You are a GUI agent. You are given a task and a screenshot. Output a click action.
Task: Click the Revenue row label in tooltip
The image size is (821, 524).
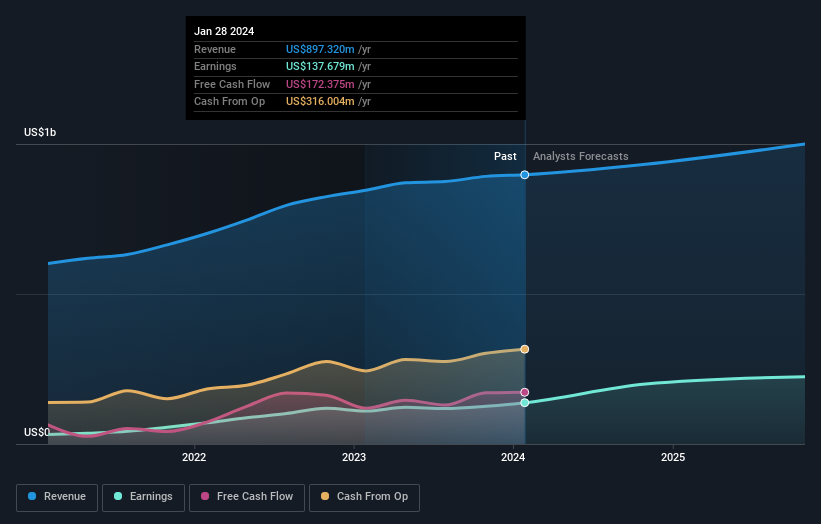coord(215,49)
